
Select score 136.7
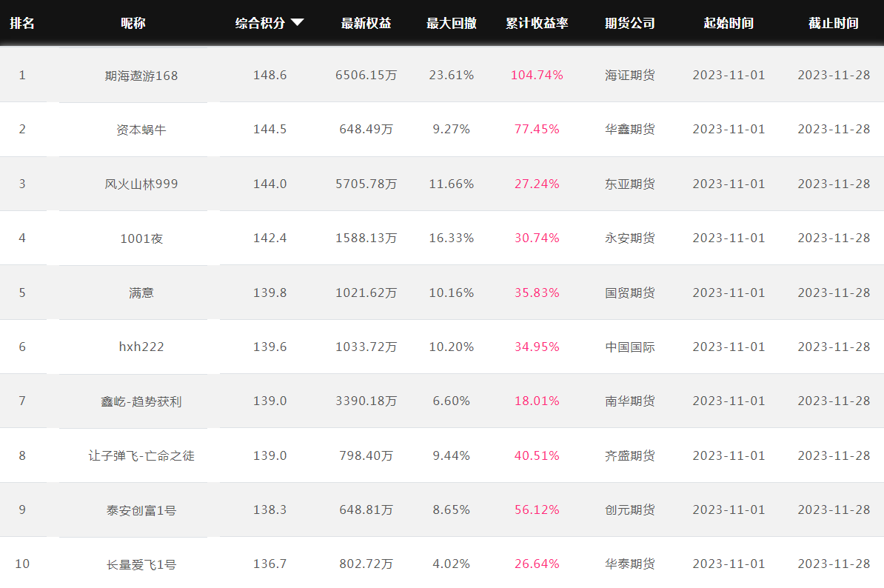coord(270,564)
